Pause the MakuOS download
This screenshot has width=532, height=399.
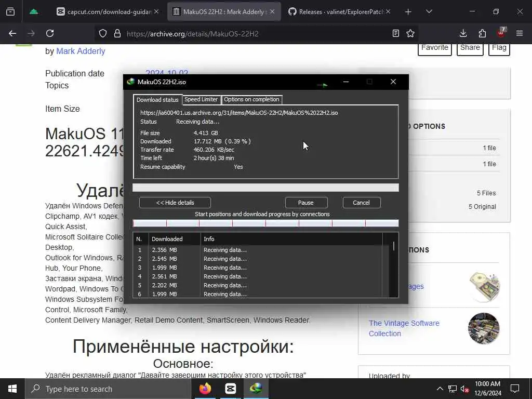pos(306,203)
